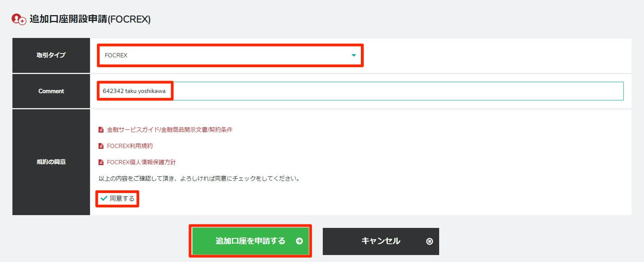
Task: Open the FOCREX trading type selector
Action: coord(225,55)
